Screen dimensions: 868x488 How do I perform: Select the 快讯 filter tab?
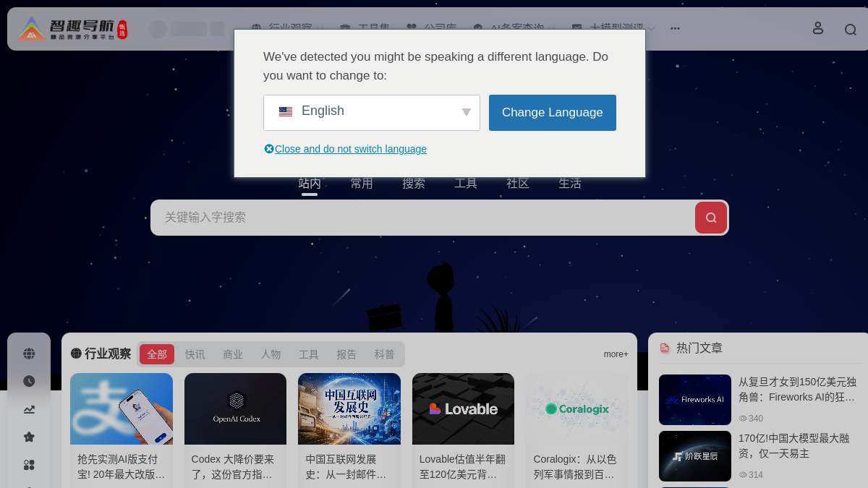(195, 354)
